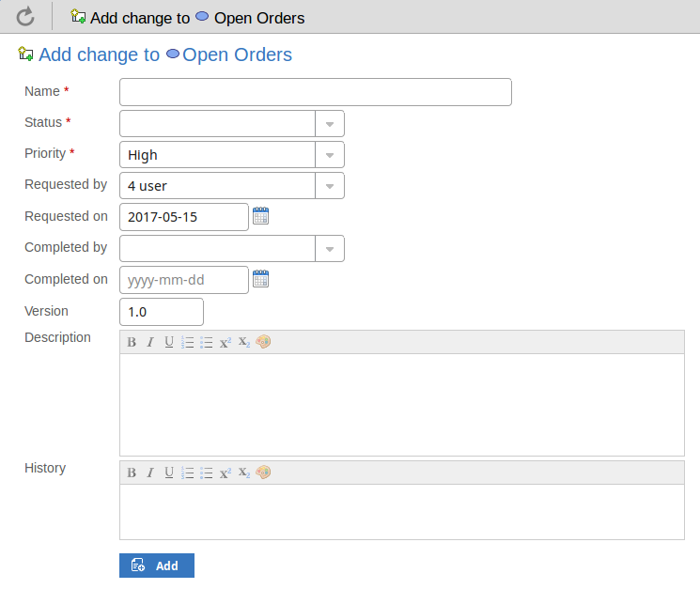Viewport: 700px width, 589px height.
Task: Toggle underline in History toolbar
Action: [x=169, y=473]
